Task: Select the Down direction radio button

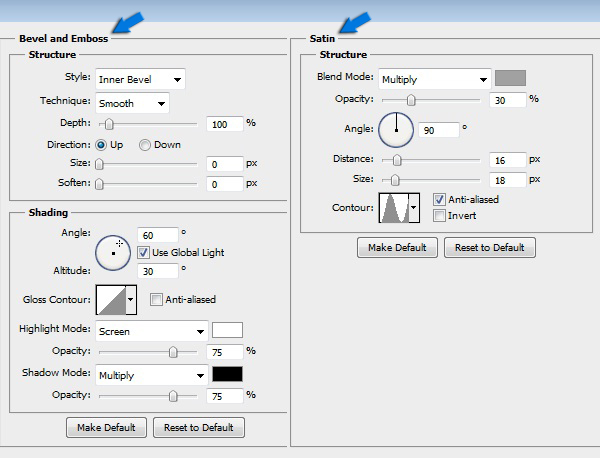Action: (145, 145)
